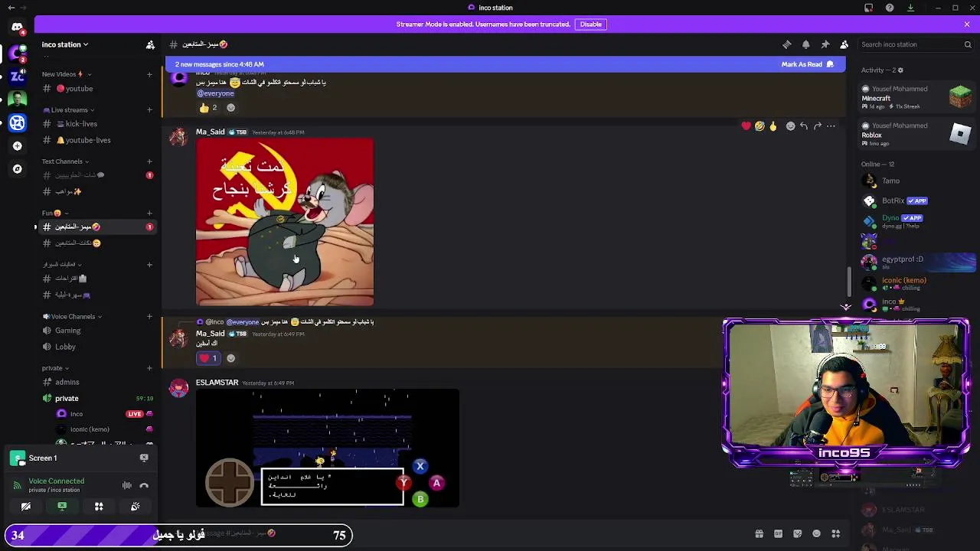The width and height of the screenshot is (980, 551).
Task: Open inbox icon in title bar
Action: click(868, 8)
